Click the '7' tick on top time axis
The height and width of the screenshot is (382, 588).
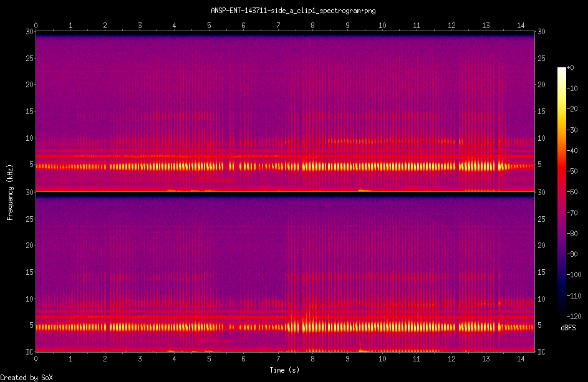click(278, 26)
